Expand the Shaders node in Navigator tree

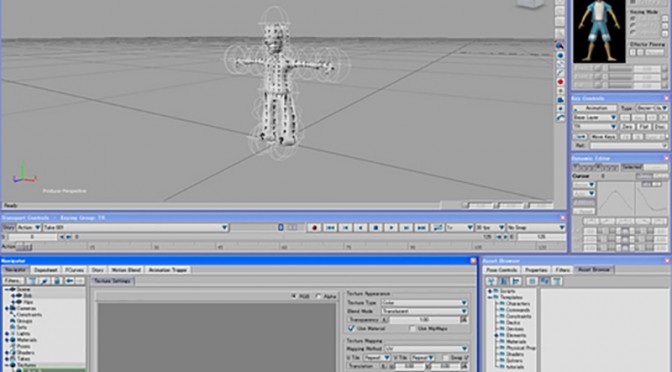pos(7,353)
